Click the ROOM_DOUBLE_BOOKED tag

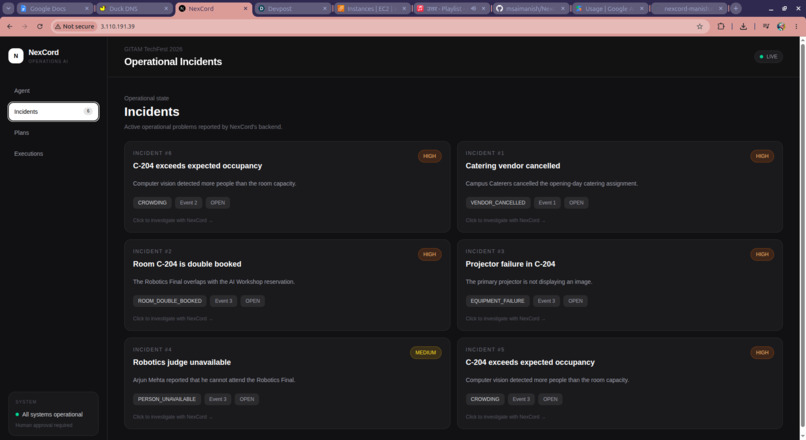coord(170,301)
